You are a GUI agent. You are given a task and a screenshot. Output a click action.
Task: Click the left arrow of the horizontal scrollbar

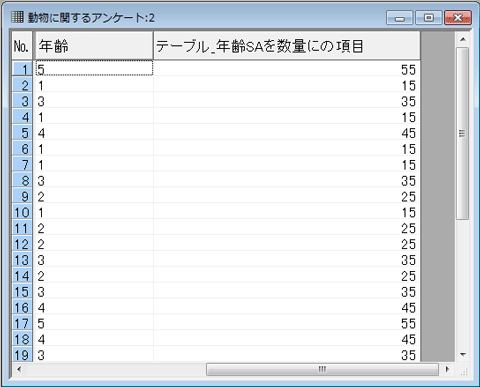[19, 369]
